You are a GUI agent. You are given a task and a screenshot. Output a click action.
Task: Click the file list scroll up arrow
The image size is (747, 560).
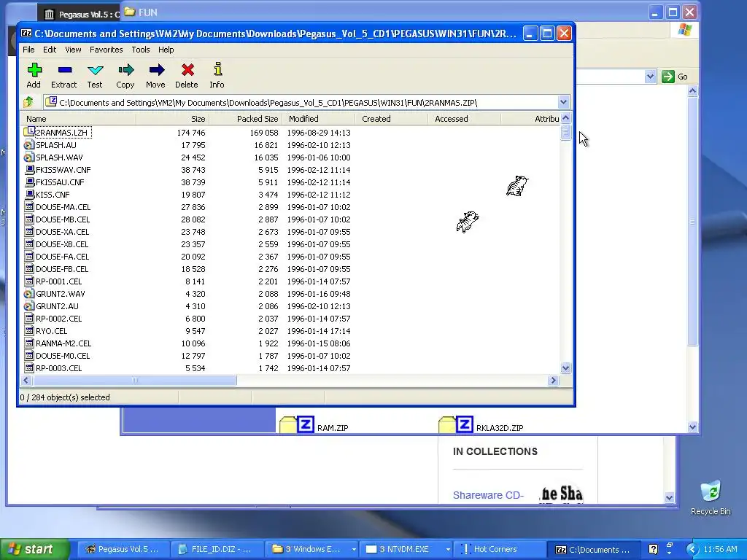click(565, 118)
